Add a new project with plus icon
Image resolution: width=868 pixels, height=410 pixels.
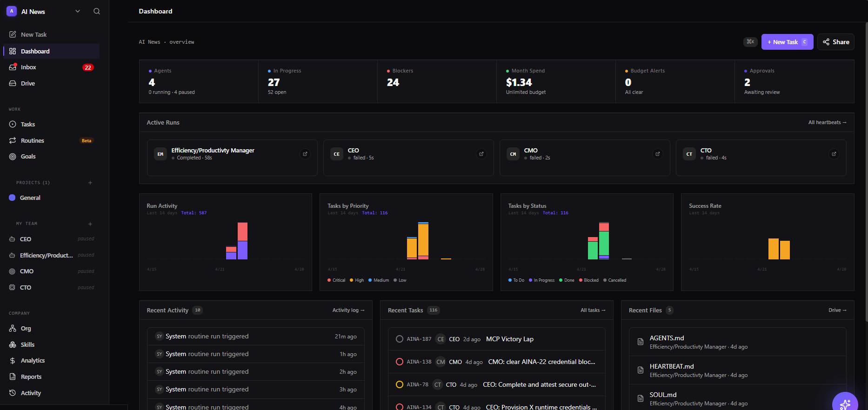point(90,183)
